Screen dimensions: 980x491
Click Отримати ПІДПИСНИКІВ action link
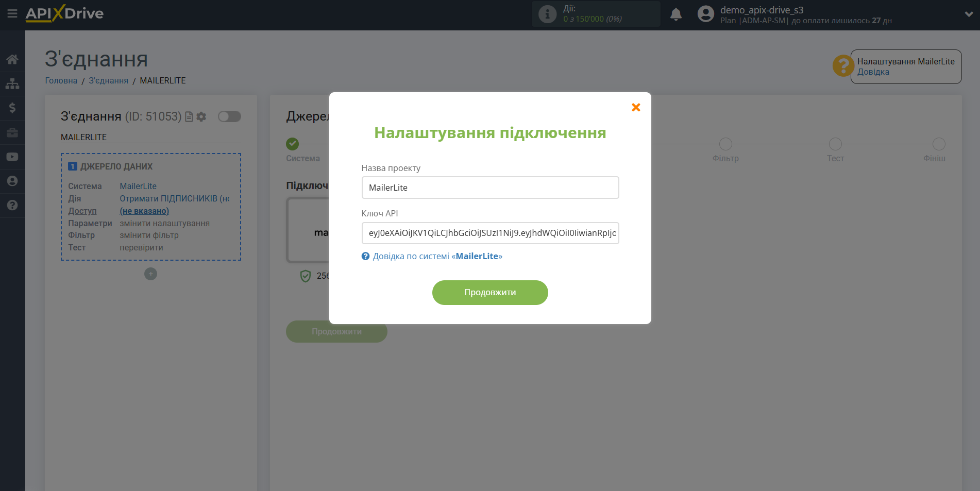175,198
